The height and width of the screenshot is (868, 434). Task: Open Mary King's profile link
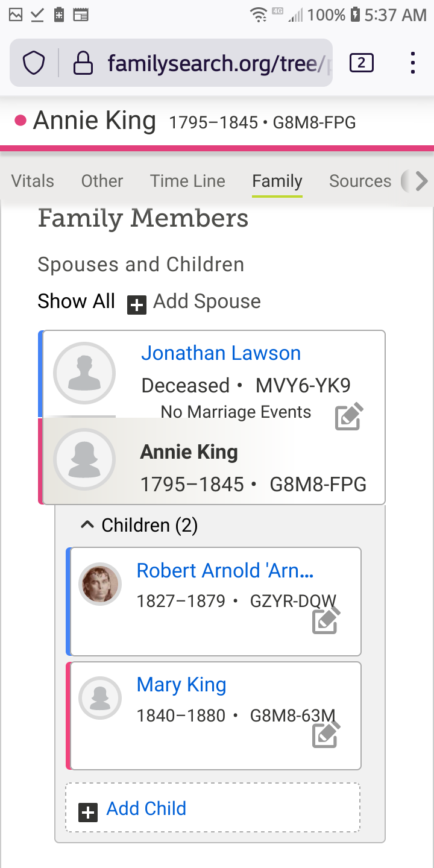(181, 685)
